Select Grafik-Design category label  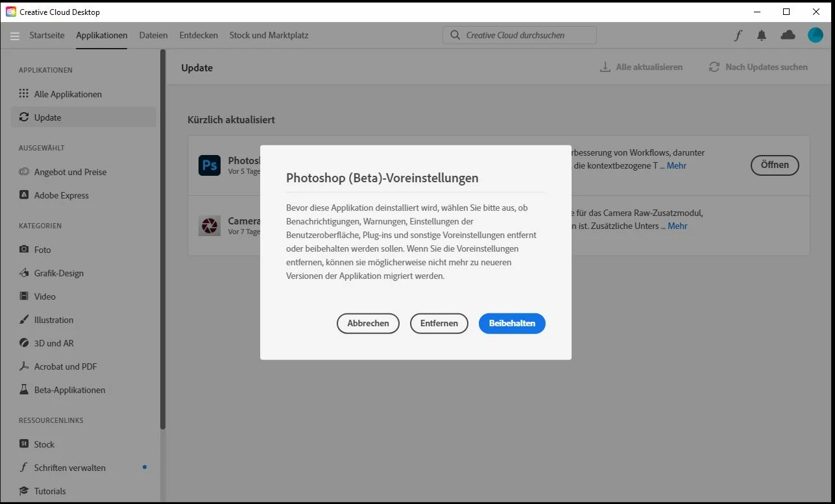59,273
